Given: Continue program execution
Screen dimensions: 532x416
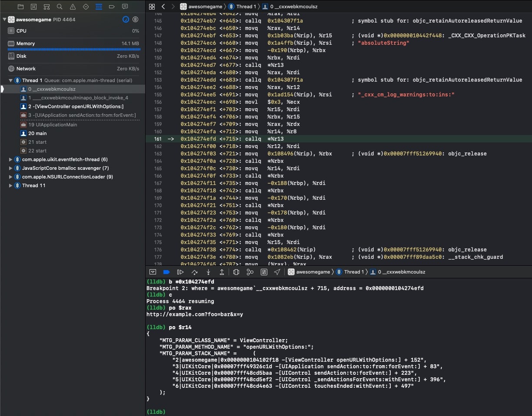Looking at the screenshot, I should click(x=180, y=272).
